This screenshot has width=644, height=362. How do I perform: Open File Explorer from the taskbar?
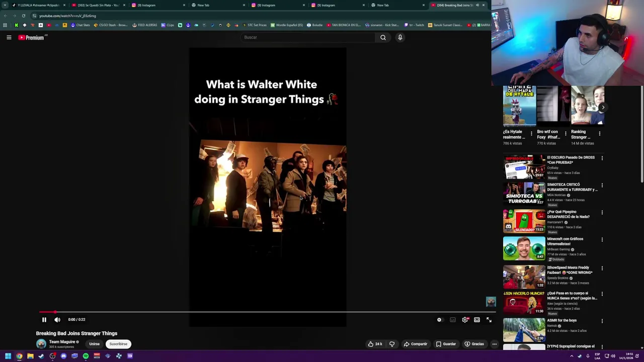click(30, 356)
